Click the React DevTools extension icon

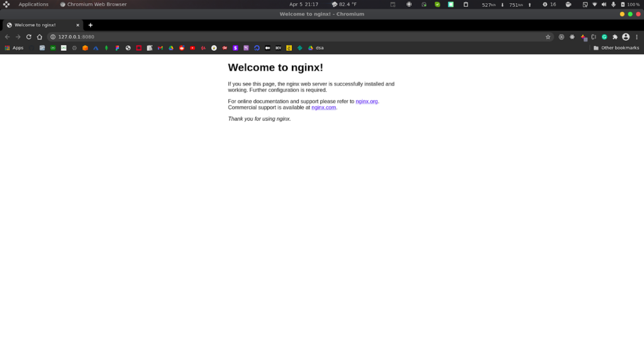click(572, 37)
